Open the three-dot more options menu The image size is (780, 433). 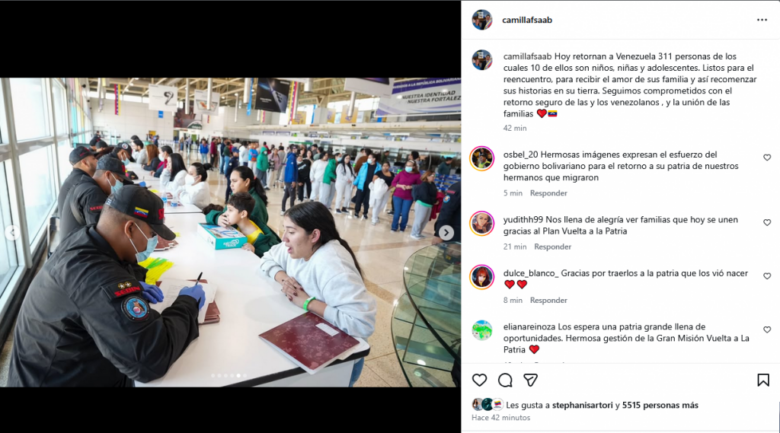tap(762, 20)
